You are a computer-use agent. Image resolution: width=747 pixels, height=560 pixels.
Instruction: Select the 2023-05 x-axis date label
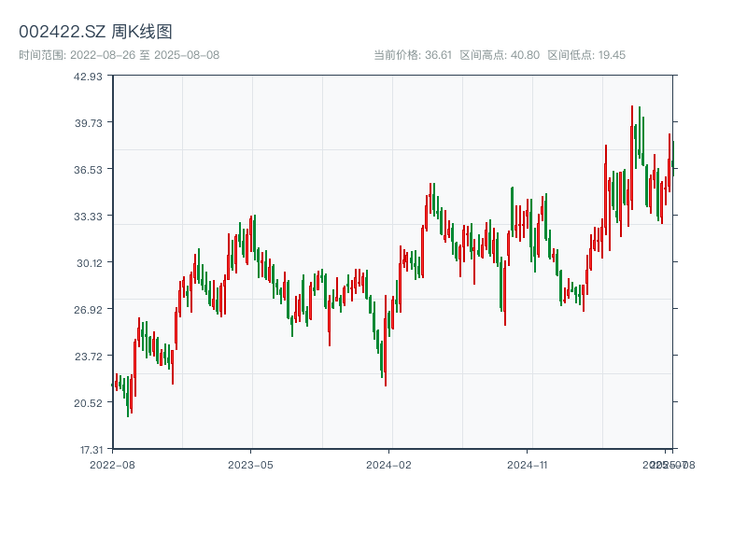coord(250,464)
